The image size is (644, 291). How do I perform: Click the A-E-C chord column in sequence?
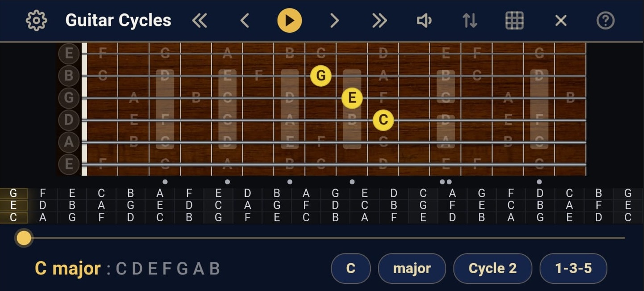[x=160, y=206]
